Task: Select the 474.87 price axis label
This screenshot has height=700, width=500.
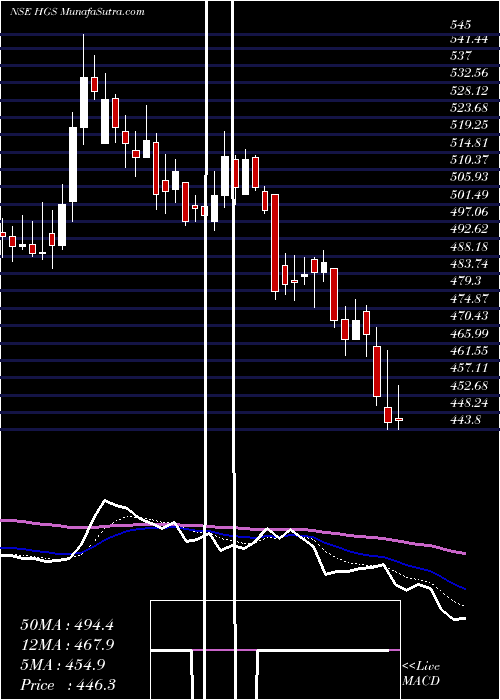Action: coord(469,298)
